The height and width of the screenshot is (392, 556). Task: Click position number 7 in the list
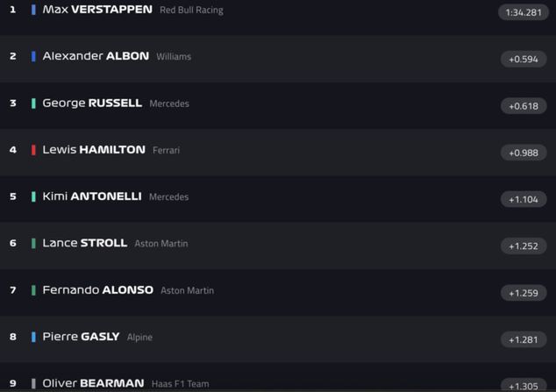pos(12,290)
